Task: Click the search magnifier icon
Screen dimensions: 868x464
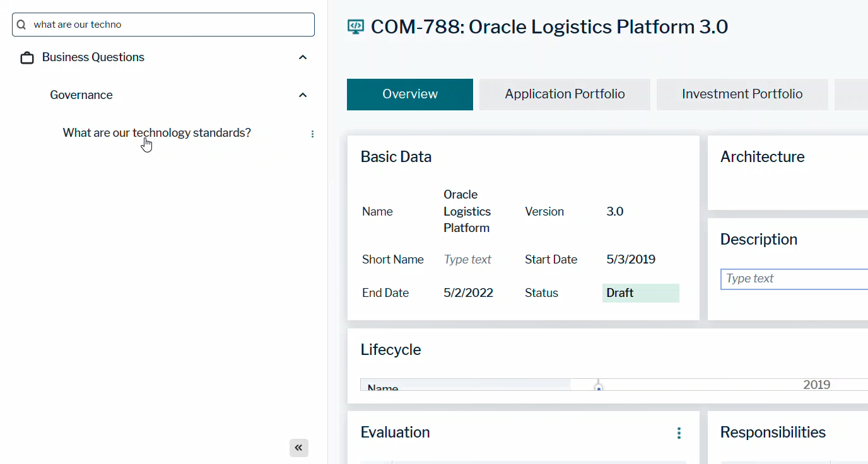Action: click(21, 25)
